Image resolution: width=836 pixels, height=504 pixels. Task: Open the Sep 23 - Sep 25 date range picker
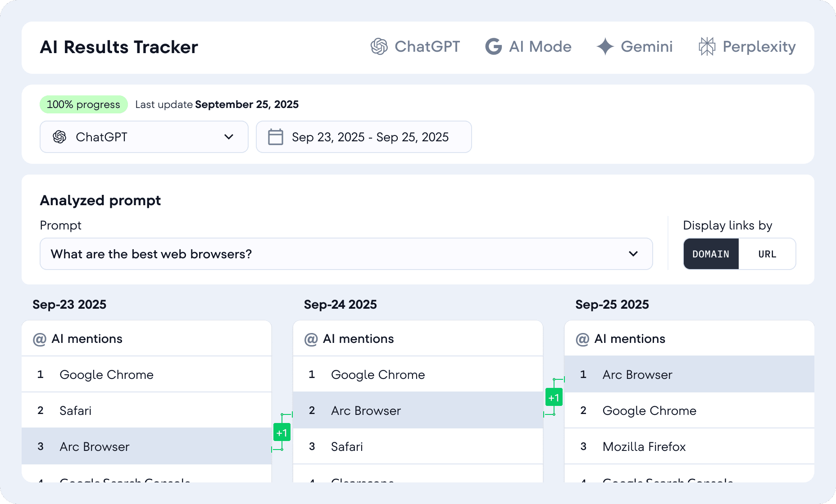pos(364,137)
